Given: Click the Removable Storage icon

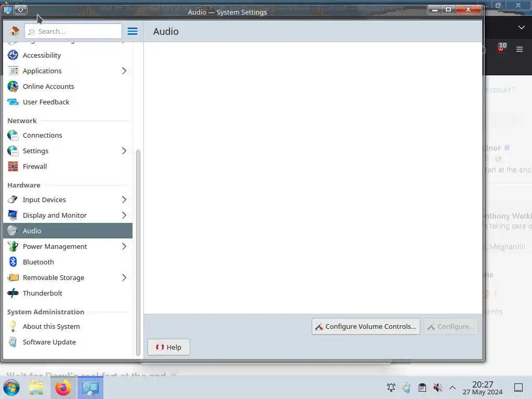Looking at the screenshot, I should coord(13,277).
